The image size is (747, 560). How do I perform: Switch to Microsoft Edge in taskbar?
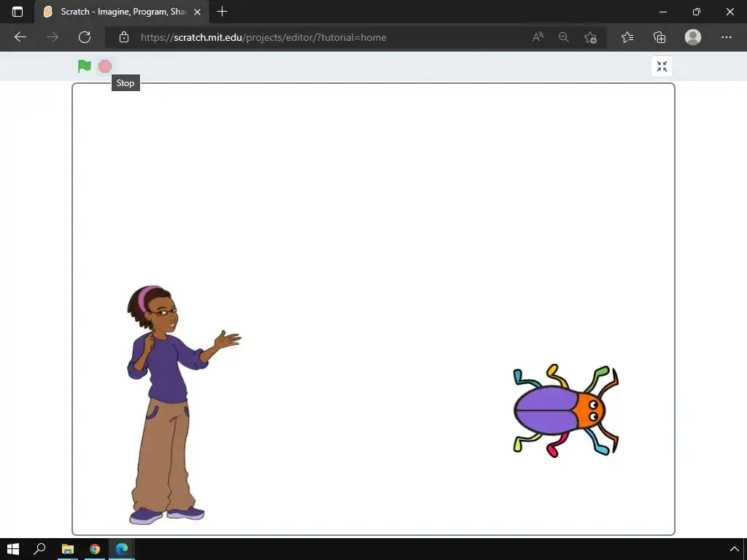click(x=122, y=549)
